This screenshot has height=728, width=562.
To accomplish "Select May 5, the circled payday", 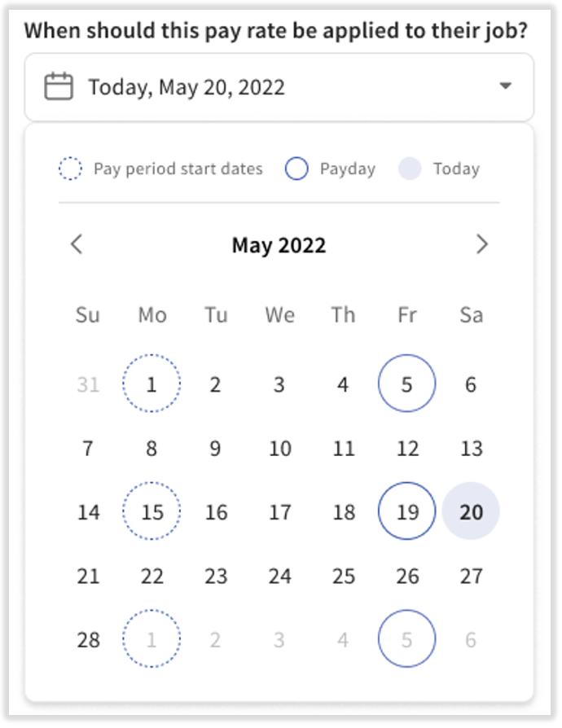I will (407, 384).
